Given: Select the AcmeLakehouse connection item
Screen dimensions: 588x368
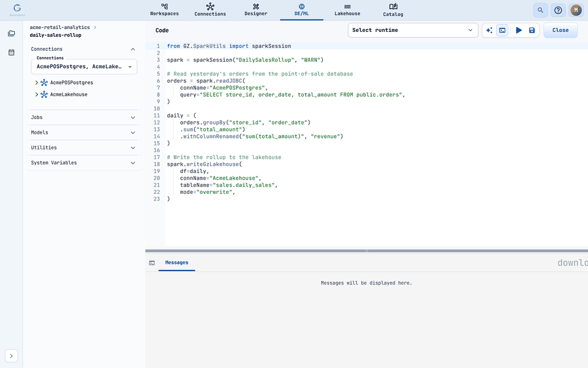Looking at the screenshot, I should click(69, 94).
